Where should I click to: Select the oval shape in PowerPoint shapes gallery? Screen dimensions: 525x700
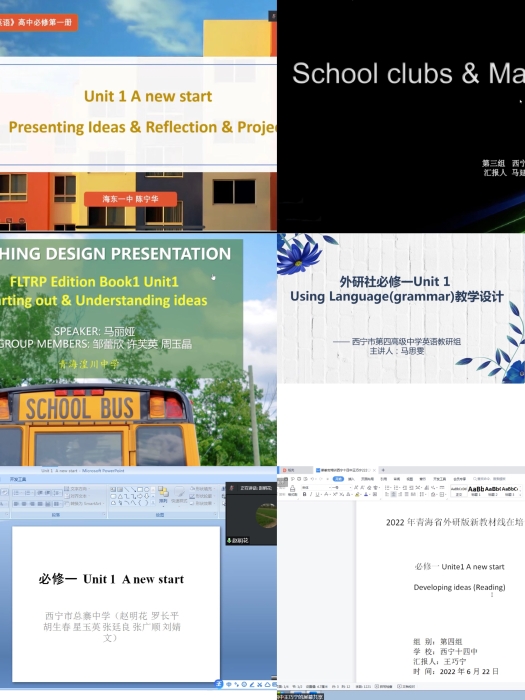pos(146,489)
